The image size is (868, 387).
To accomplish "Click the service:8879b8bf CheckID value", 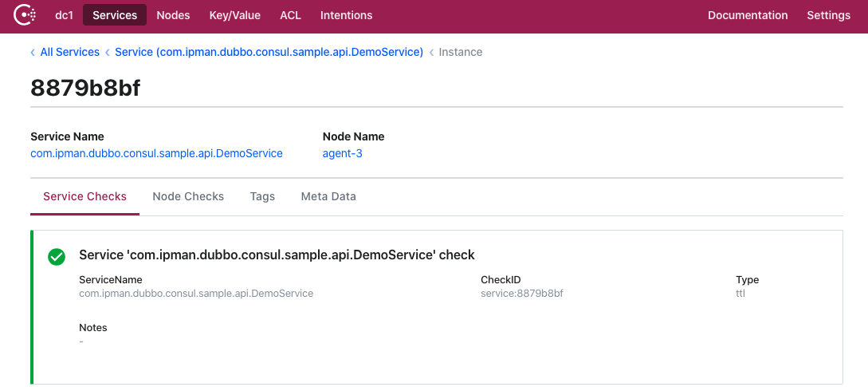I will (521, 294).
